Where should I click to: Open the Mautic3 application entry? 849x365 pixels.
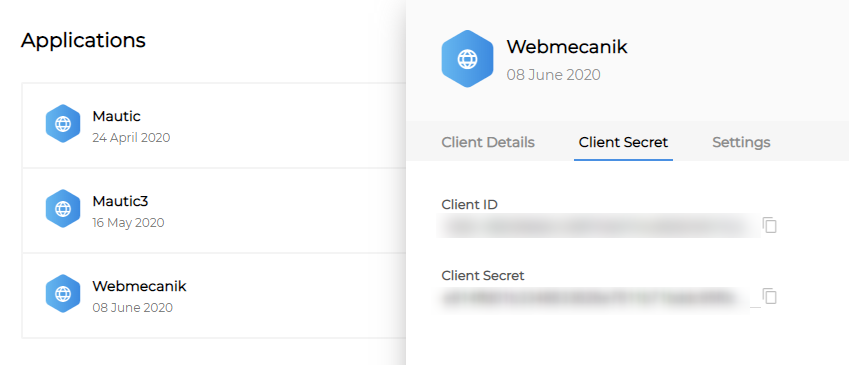pyautogui.click(x=214, y=211)
